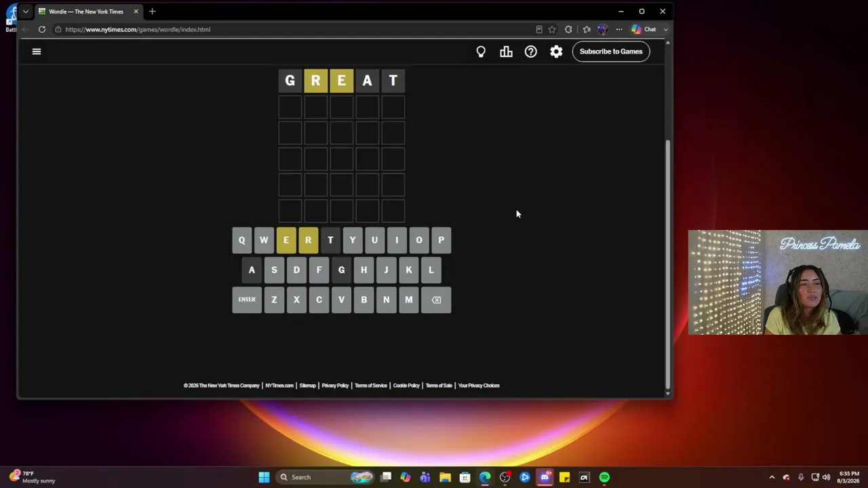Screen dimensions: 868x488
Task: Tap the backspace key on the Wordle keyboard
Action: coord(436,300)
